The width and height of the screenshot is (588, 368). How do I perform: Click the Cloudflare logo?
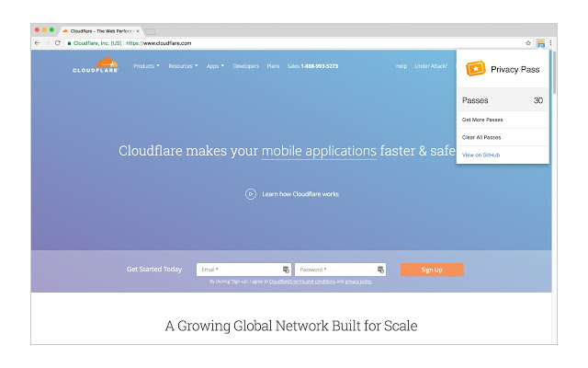pos(96,66)
